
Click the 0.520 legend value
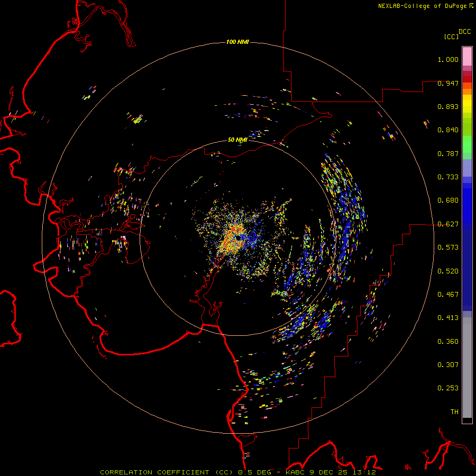point(448,271)
